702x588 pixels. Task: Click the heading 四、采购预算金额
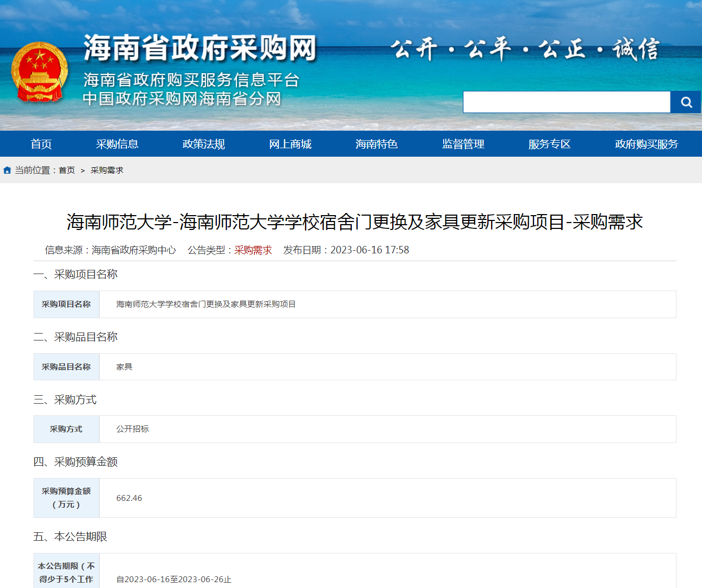75,462
